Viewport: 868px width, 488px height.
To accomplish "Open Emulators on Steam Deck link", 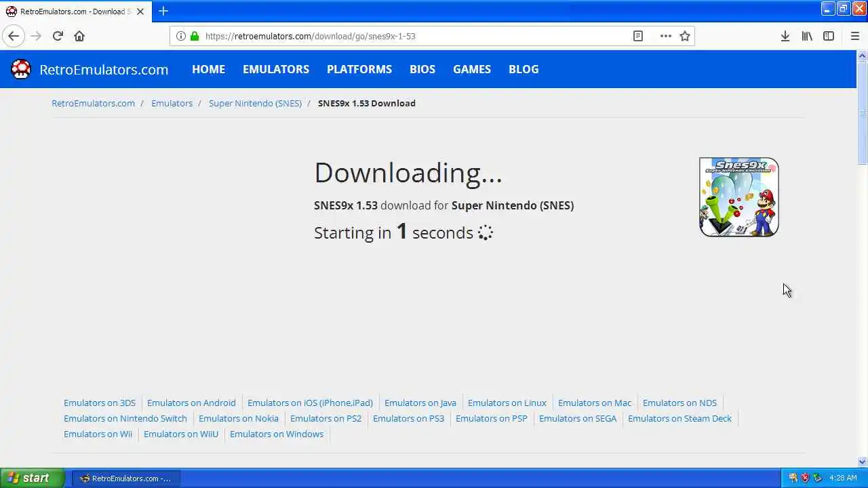I will coord(679,418).
